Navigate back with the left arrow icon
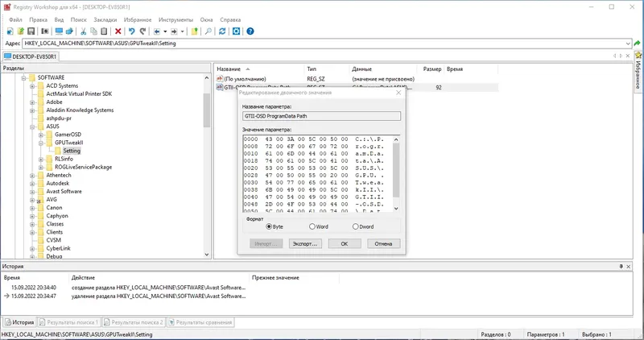The width and height of the screenshot is (644, 340). coord(156,31)
